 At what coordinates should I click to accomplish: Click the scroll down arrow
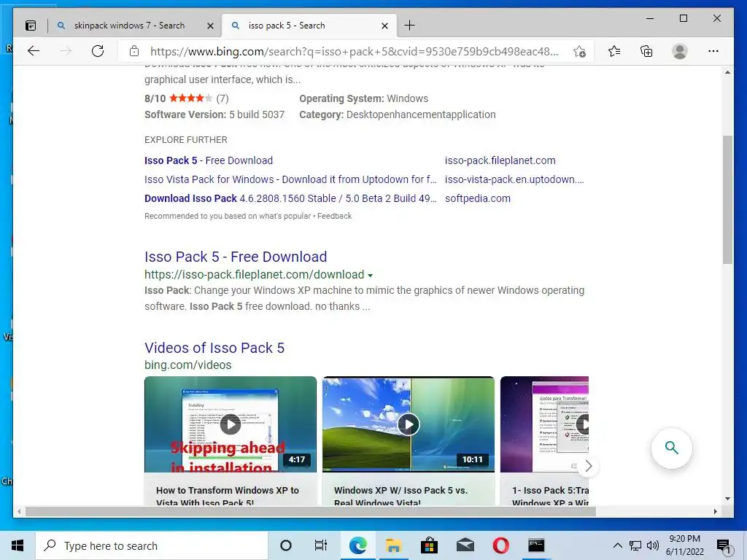tap(727, 499)
